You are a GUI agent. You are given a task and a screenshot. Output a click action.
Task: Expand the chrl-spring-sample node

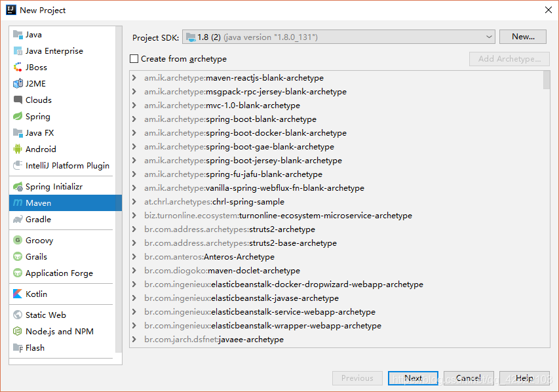[x=134, y=201]
